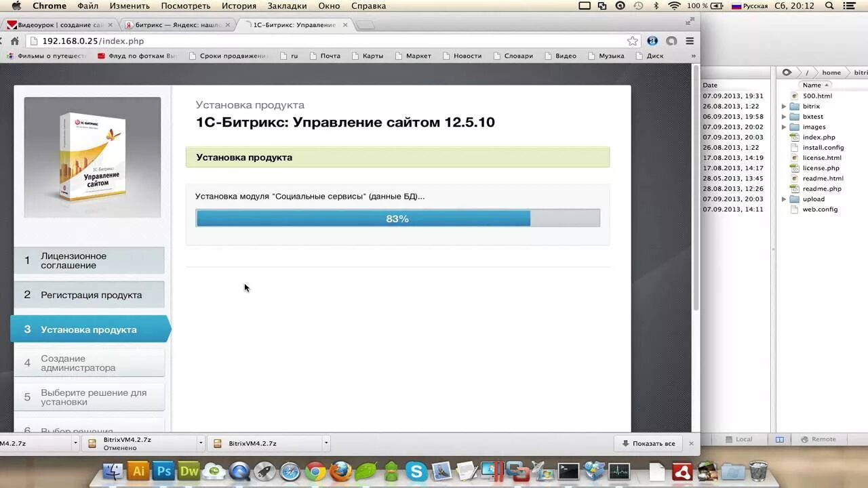Screen dimensions: 868x488
Task: Expand the upload folder in file tree
Action: tap(784, 199)
